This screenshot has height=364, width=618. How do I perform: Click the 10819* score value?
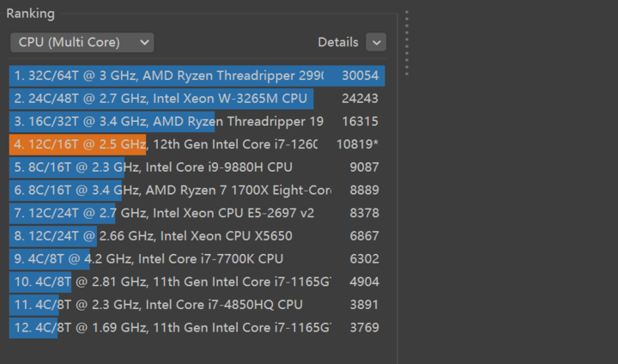360,144
